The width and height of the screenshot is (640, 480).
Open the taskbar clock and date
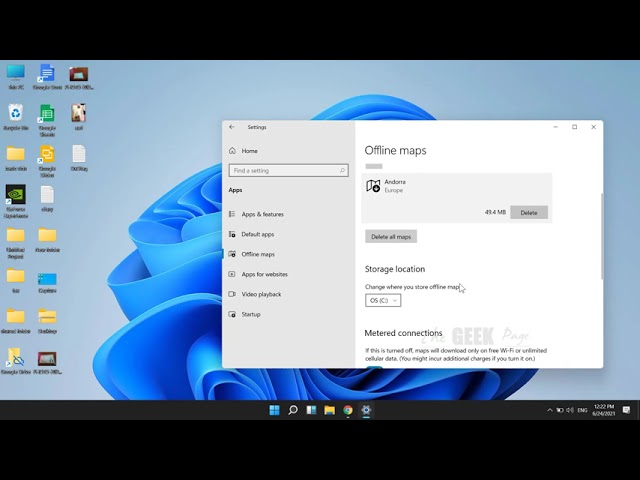[x=604, y=410]
